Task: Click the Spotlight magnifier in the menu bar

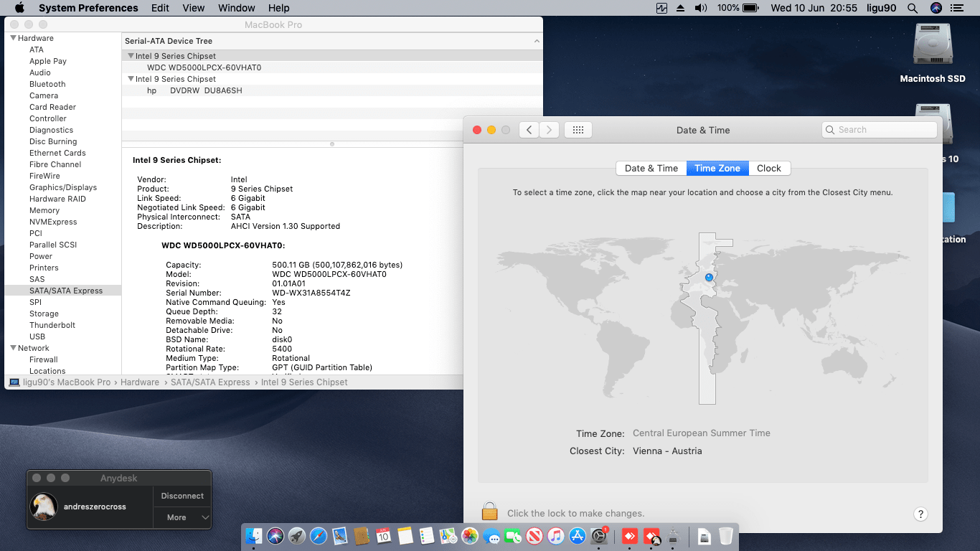Action: (913, 8)
